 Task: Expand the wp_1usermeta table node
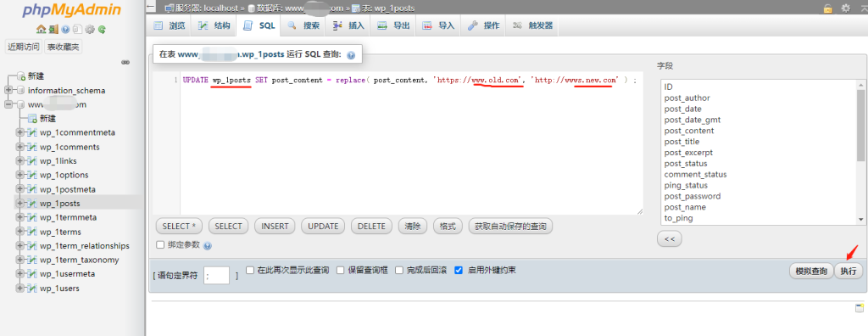pyautogui.click(x=20, y=274)
